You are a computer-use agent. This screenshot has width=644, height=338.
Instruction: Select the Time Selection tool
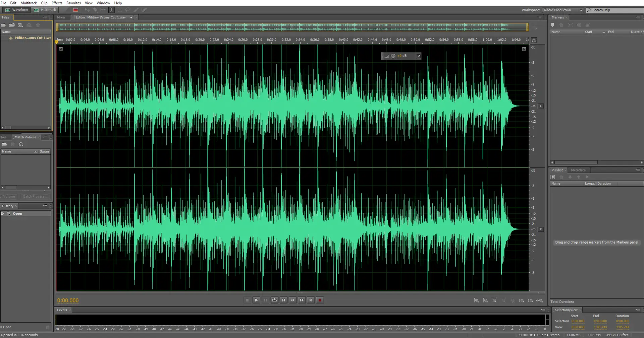111,10
